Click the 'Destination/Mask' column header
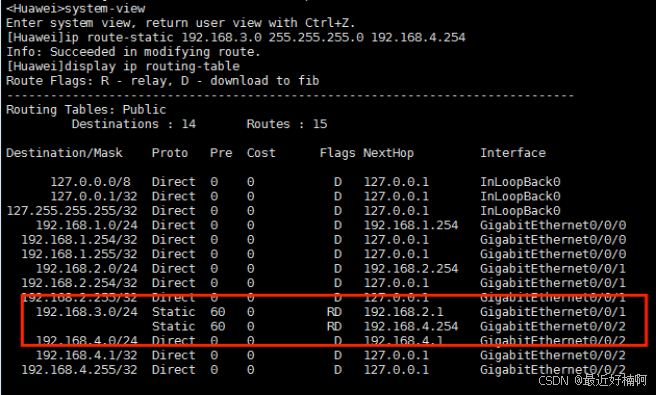 coord(64,153)
